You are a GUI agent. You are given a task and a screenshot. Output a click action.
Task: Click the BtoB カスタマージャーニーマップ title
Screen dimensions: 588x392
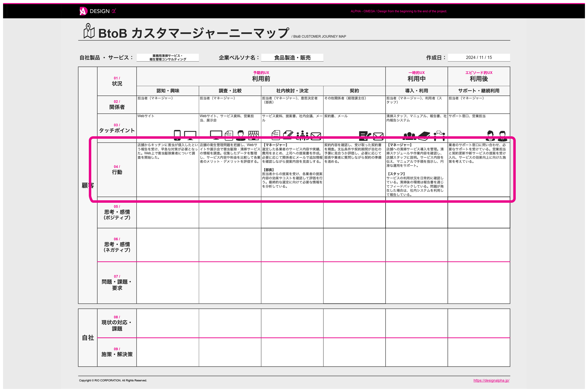coord(194,33)
